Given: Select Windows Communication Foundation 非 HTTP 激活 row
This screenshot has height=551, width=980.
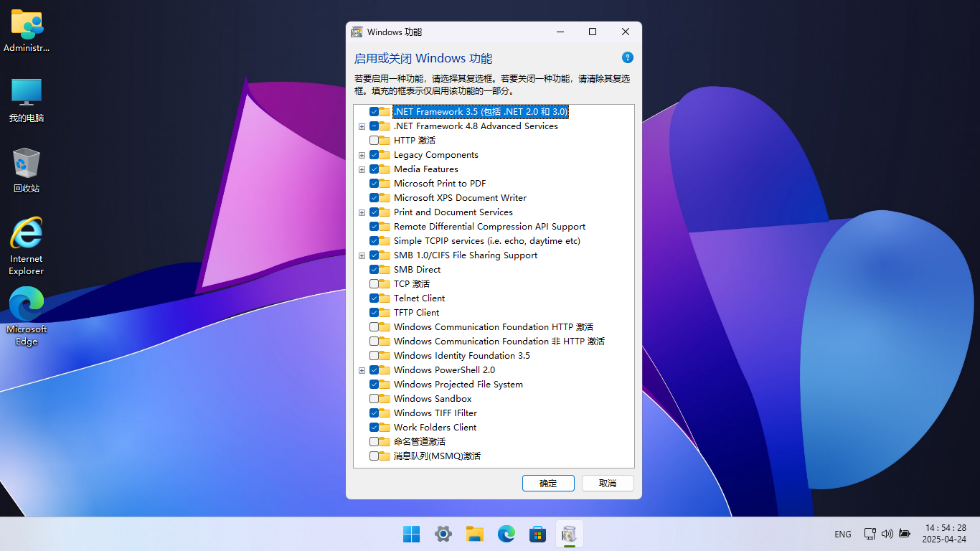Looking at the screenshot, I should (499, 341).
